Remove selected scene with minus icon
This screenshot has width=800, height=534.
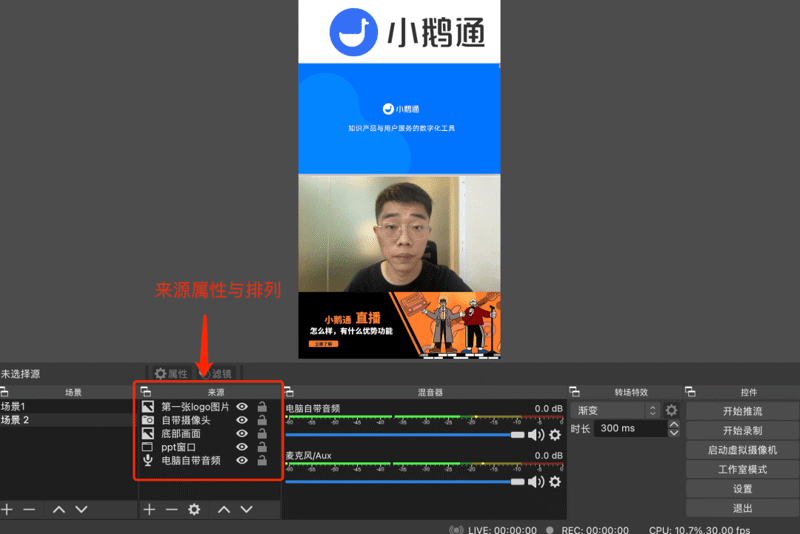point(29,509)
